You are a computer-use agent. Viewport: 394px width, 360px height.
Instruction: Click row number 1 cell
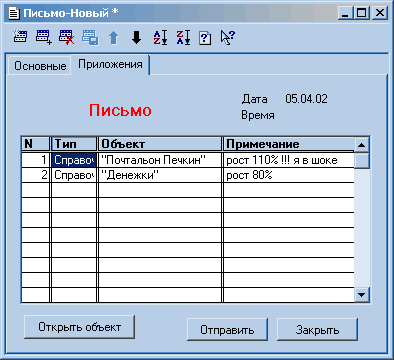(x=36, y=160)
